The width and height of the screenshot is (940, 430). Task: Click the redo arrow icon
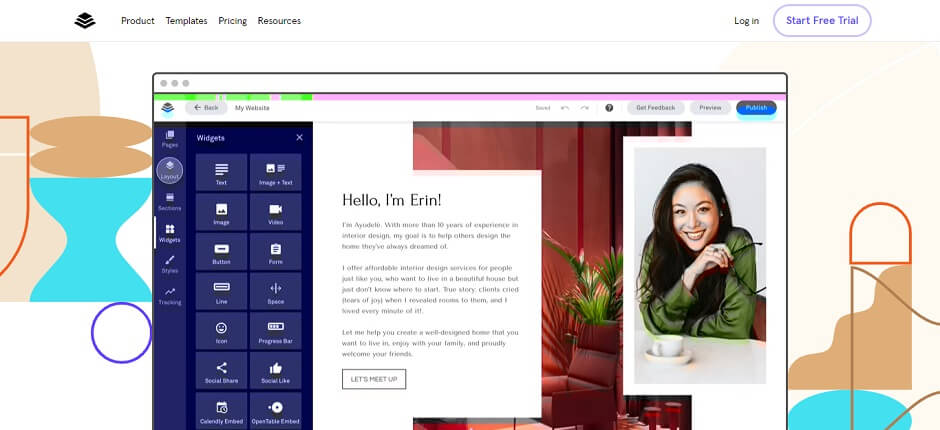(585, 108)
